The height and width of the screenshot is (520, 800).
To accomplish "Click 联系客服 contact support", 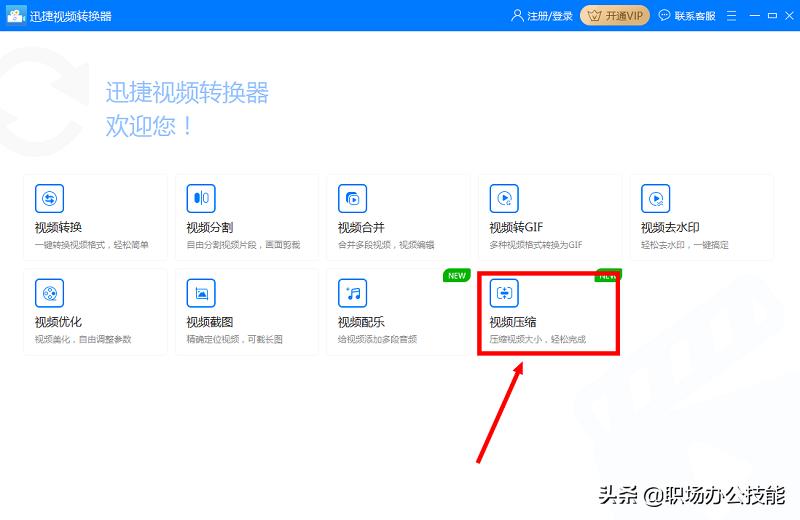I will tap(695, 16).
